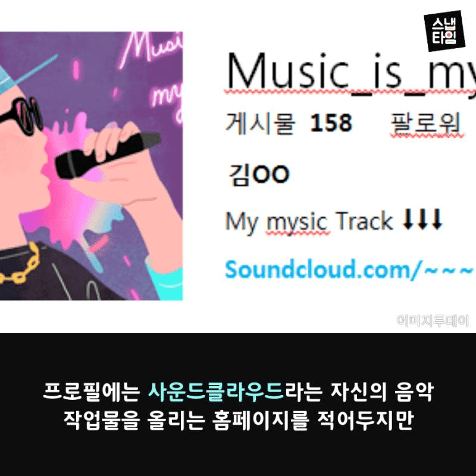The height and width of the screenshot is (476, 476).
Task: Open the rapper profile illustration
Action: point(91,166)
